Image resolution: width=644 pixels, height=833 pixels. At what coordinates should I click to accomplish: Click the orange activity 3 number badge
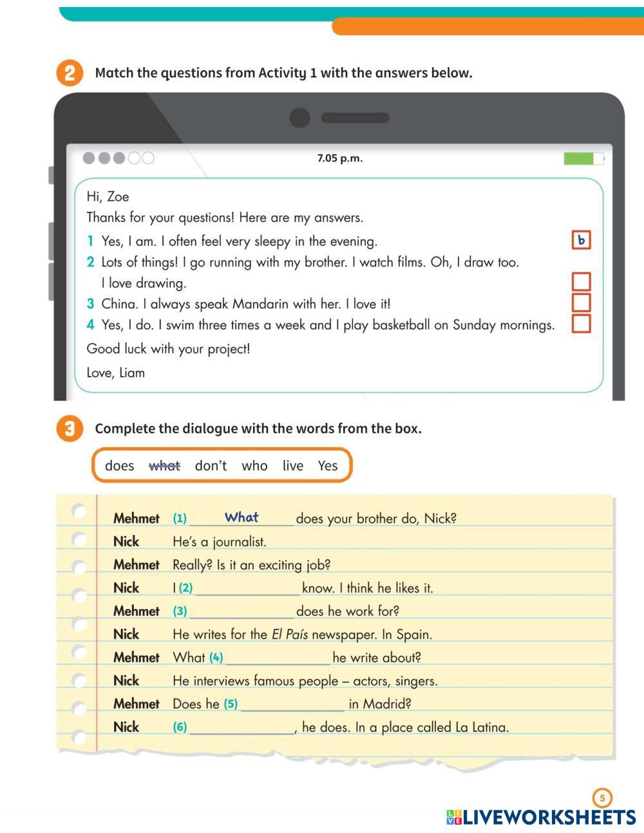(70, 429)
